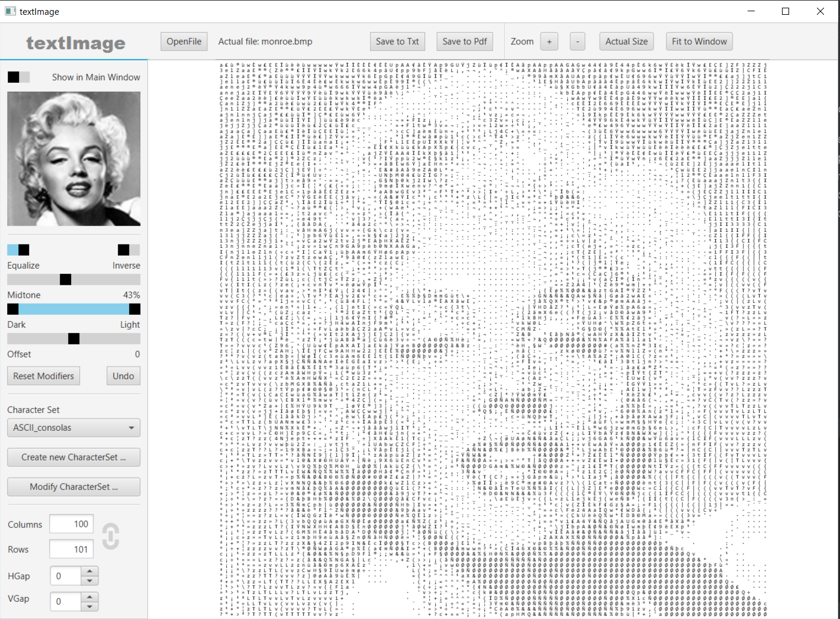Click the HGap value field

[66, 576]
